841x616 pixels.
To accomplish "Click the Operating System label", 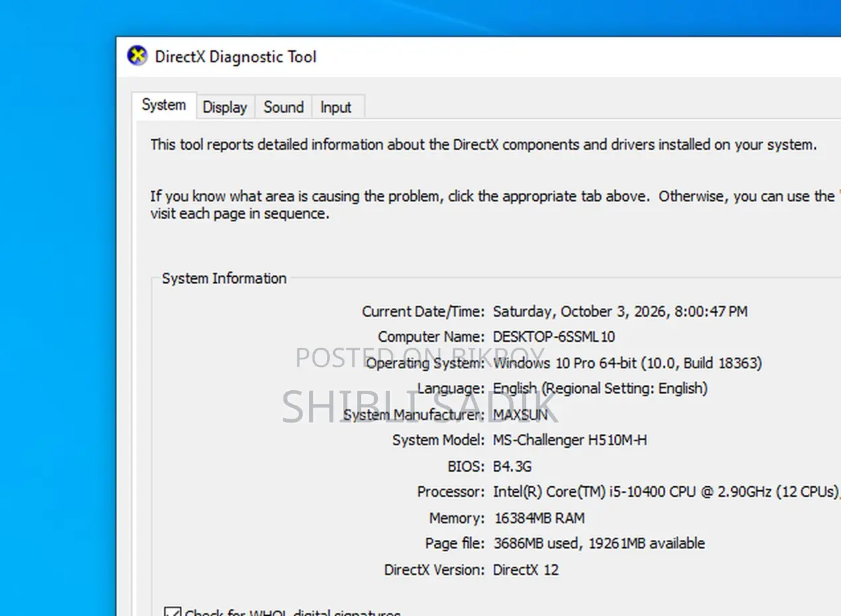I will click(x=425, y=363).
